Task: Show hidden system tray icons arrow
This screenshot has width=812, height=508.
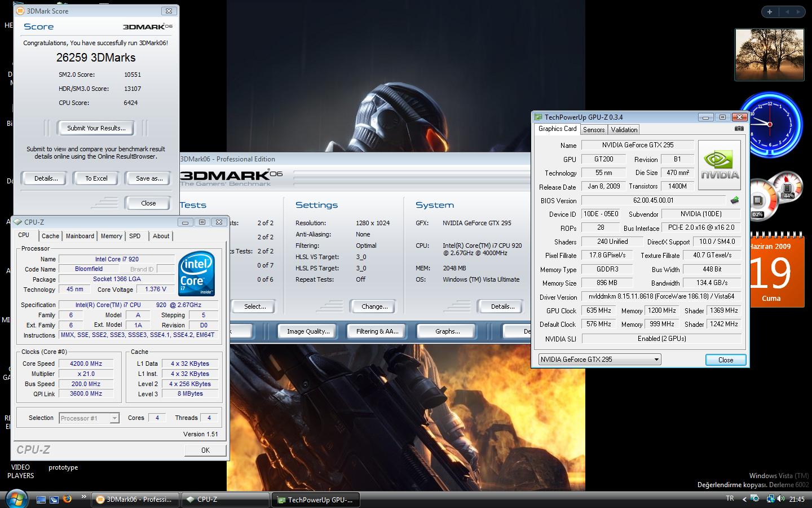Action: tap(744, 499)
